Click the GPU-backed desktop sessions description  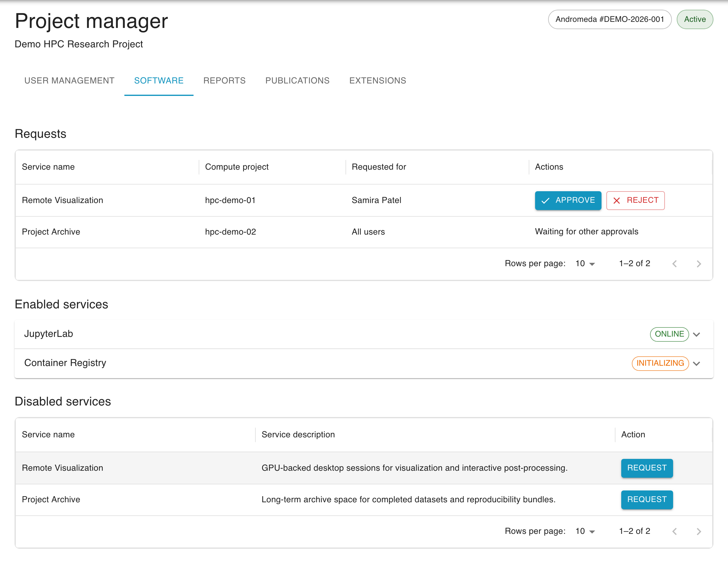click(x=414, y=468)
